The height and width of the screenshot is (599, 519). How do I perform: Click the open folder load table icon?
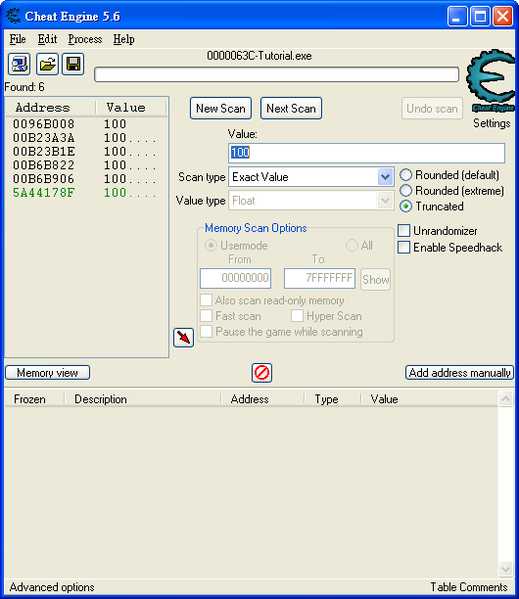click(x=47, y=64)
